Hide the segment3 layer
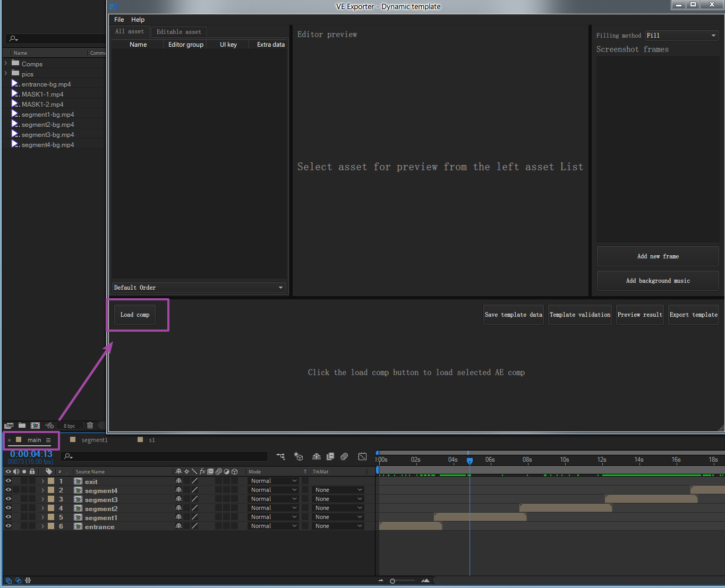 (x=8, y=499)
